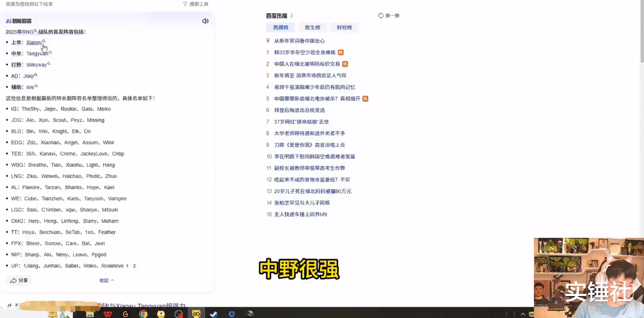Open hot topic 无人快递车撞上问界M9
Image resolution: width=644 pixels, height=318 pixels.
[301, 215]
